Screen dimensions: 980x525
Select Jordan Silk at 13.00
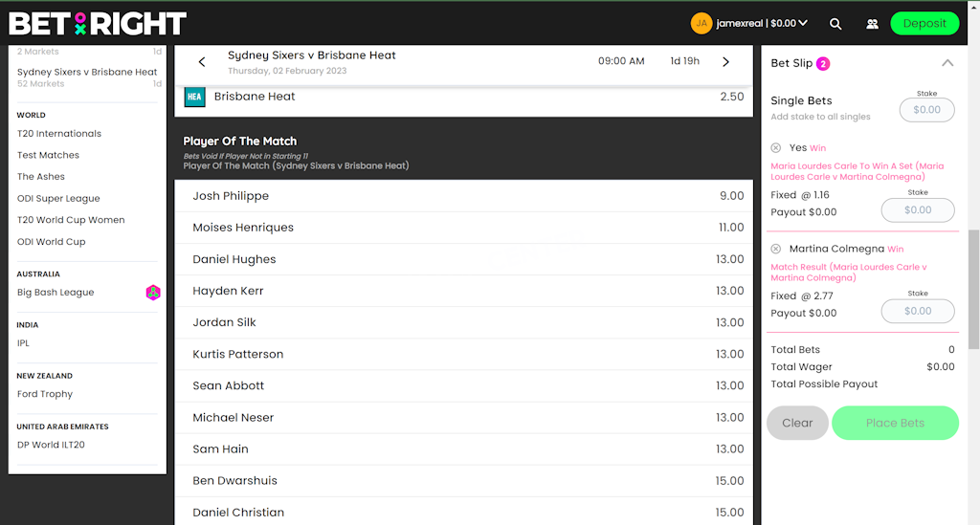coord(464,322)
